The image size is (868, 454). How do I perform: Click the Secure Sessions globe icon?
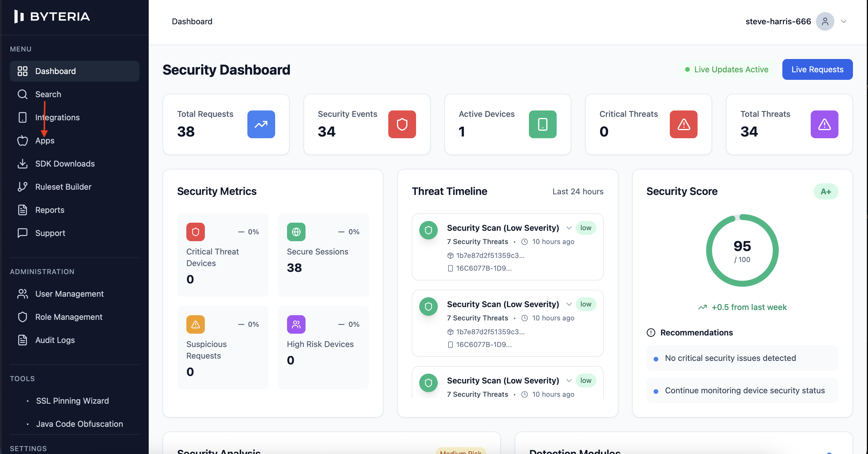click(296, 232)
